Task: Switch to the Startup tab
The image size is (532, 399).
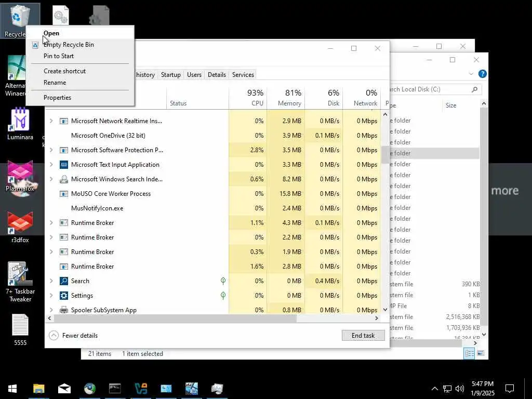Action: [170, 75]
